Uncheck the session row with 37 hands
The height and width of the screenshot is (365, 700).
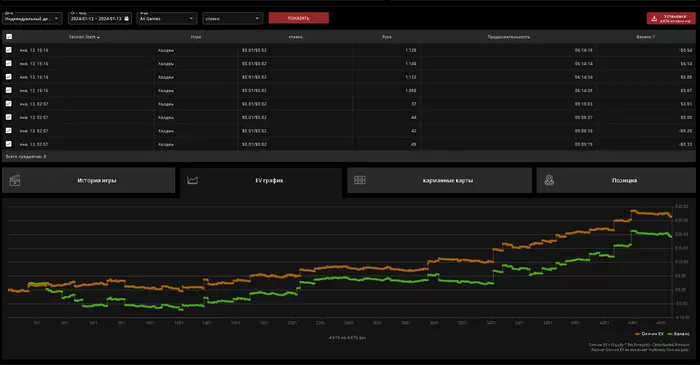pos(8,104)
